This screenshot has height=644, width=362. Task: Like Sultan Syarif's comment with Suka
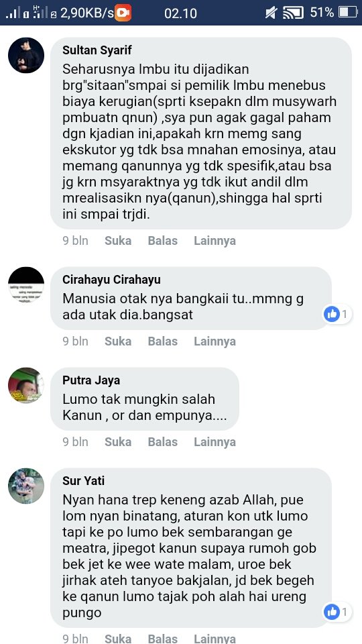click(118, 241)
